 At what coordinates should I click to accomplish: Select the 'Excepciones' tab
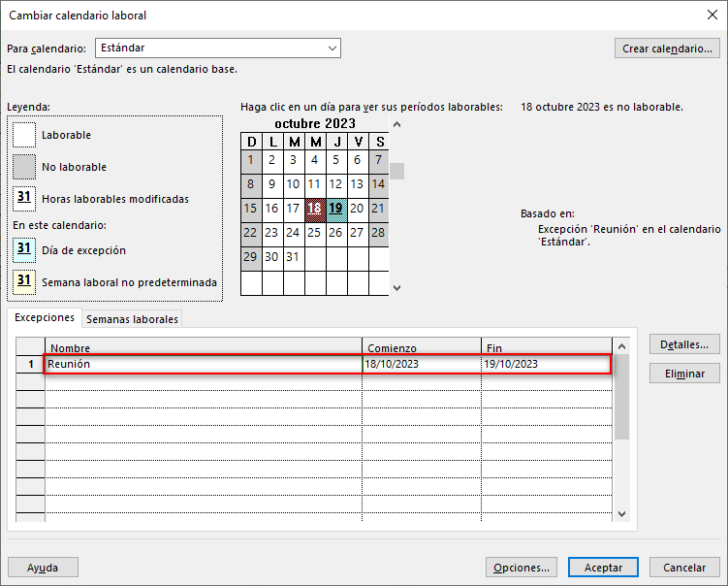pos(45,318)
